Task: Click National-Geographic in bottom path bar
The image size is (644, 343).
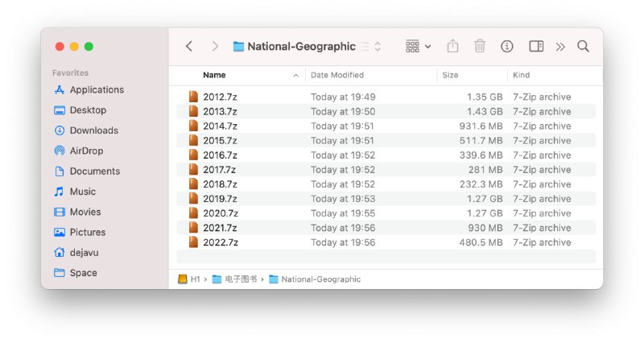Action: 315,279
